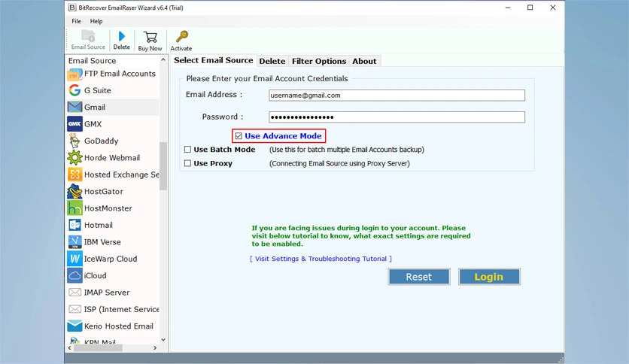Click the Reset button
Viewport: 629px width, 364px height.
tap(419, 277)
